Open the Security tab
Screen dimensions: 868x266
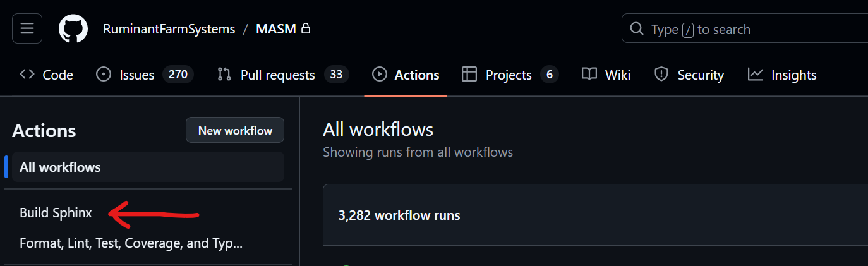coord(689,75)
